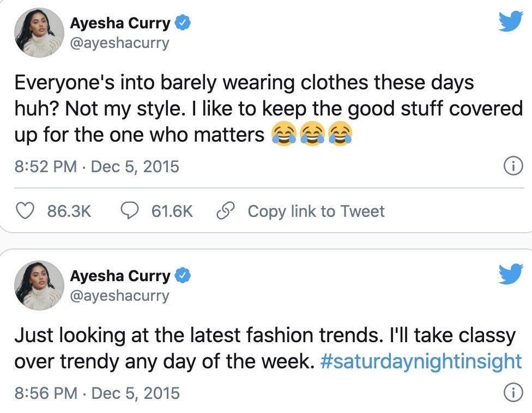Open info icon on the 8:56 PM tweet
Image resolution: width=532 pixels, height=413 pixels.
[x=511, y=392]
